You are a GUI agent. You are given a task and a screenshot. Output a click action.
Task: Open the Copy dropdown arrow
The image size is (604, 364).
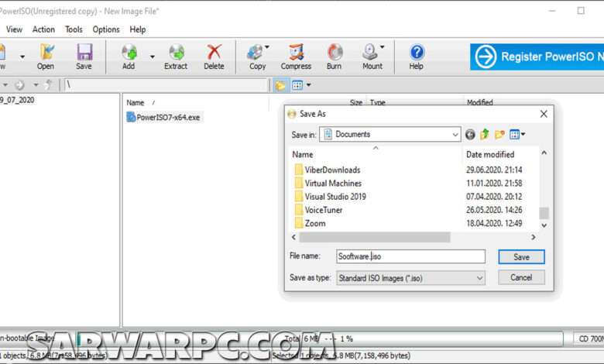coord(267,47)
